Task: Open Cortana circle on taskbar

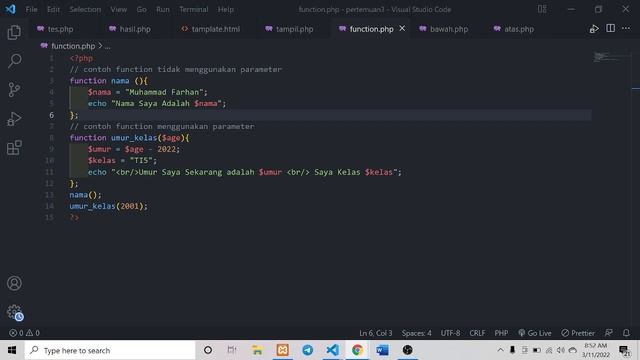Action: (x=208, y=350)
